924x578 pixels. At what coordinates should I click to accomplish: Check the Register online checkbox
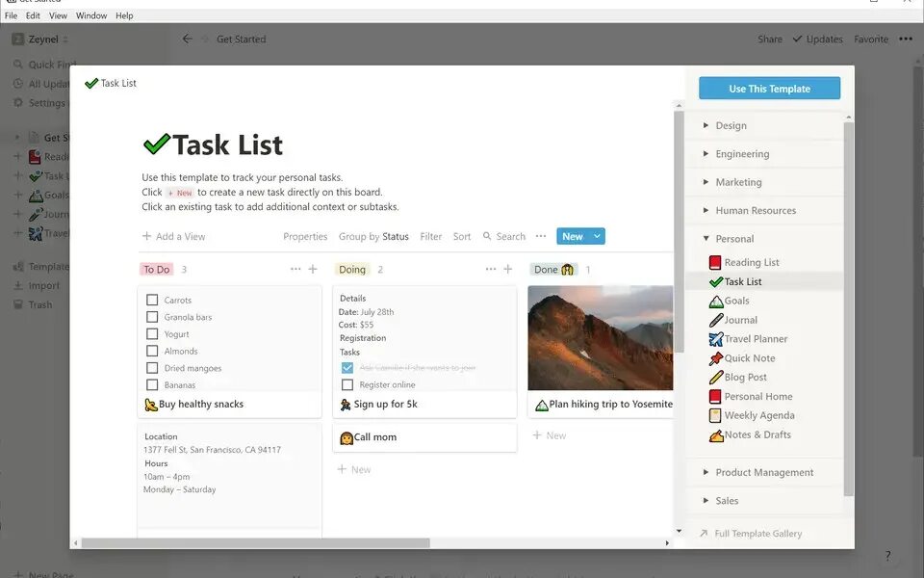coord(347,384)
